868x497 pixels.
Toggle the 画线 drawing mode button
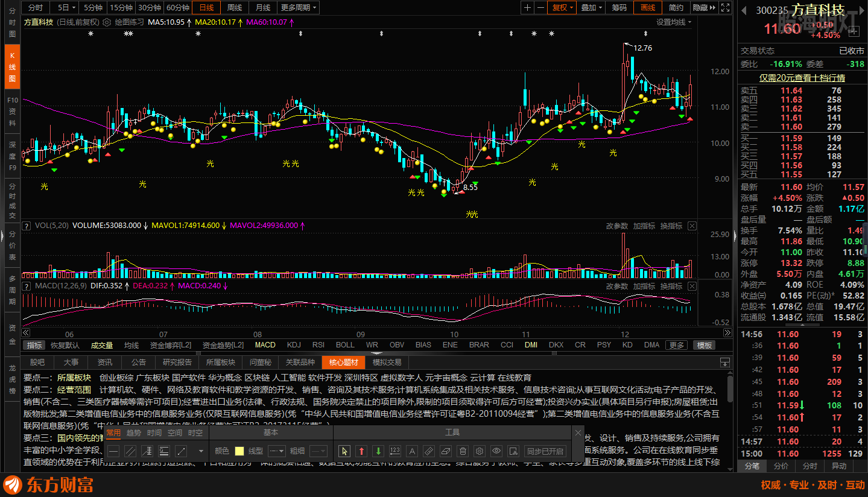pos(648,7)
